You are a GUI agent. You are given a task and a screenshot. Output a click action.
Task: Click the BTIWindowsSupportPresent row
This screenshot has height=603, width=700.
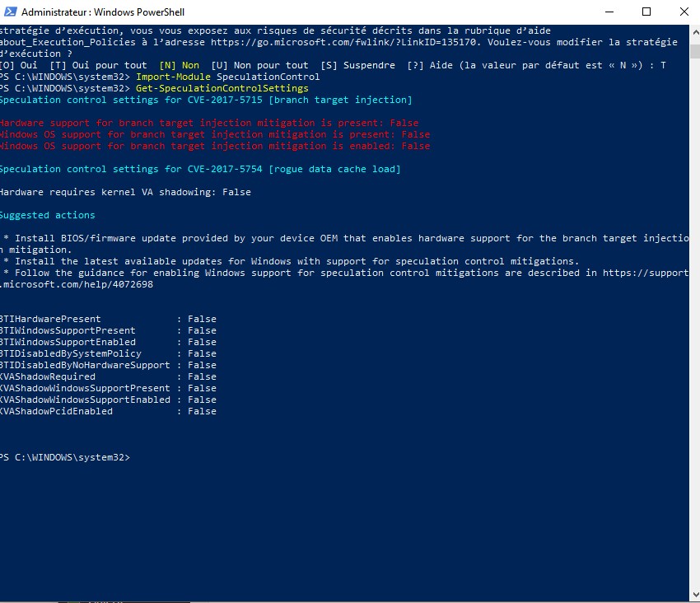click(108, 330)
